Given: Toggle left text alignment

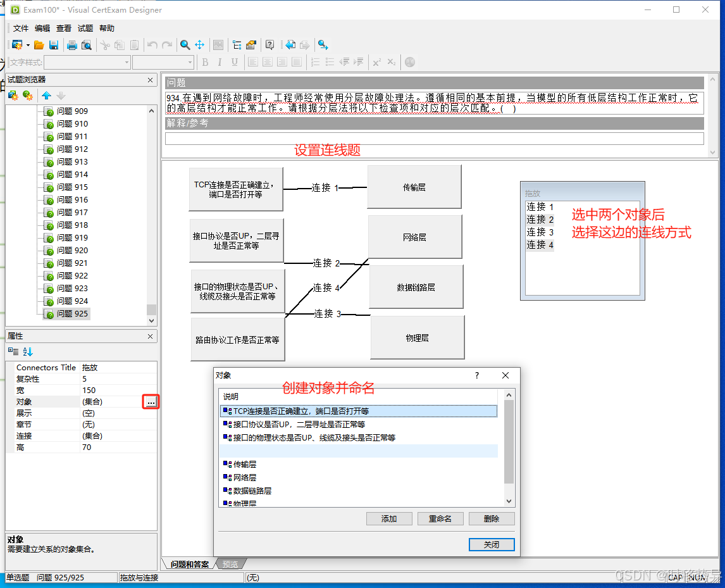Looking at the screenshot, I should click(252, 62).
